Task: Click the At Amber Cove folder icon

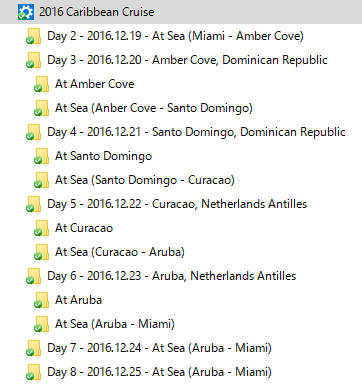Action: (x=41, y=84)
